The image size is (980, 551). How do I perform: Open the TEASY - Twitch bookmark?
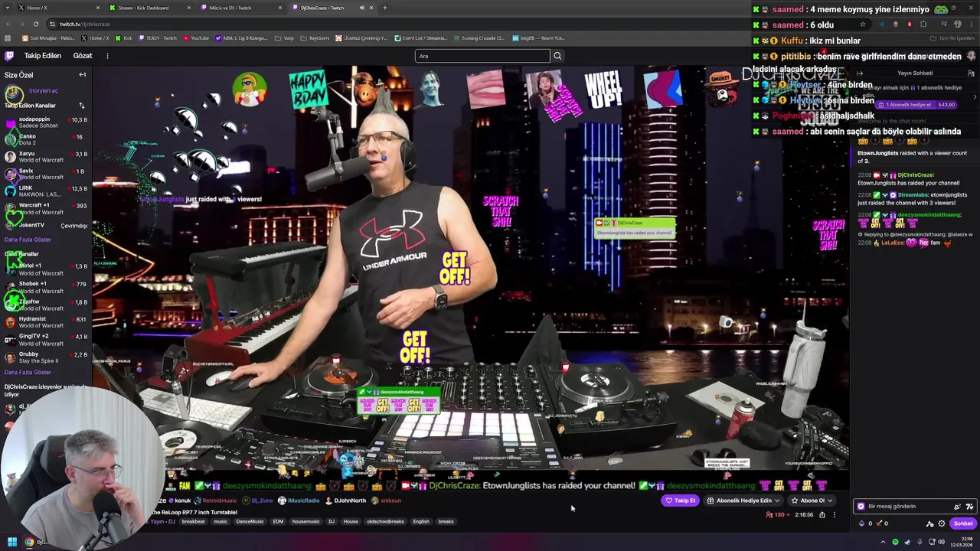(158, 37)
